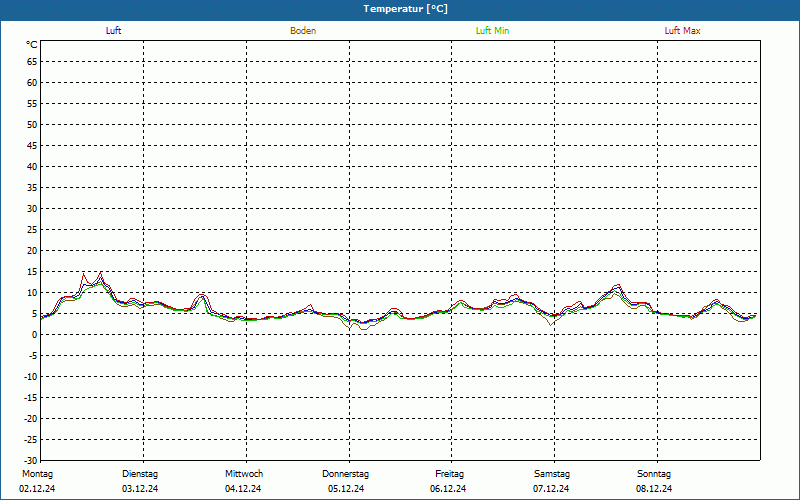Click the brown Boden dip at Donnerstag start
This screenshot has width=800, height=500.
click(x=351, y=329)
